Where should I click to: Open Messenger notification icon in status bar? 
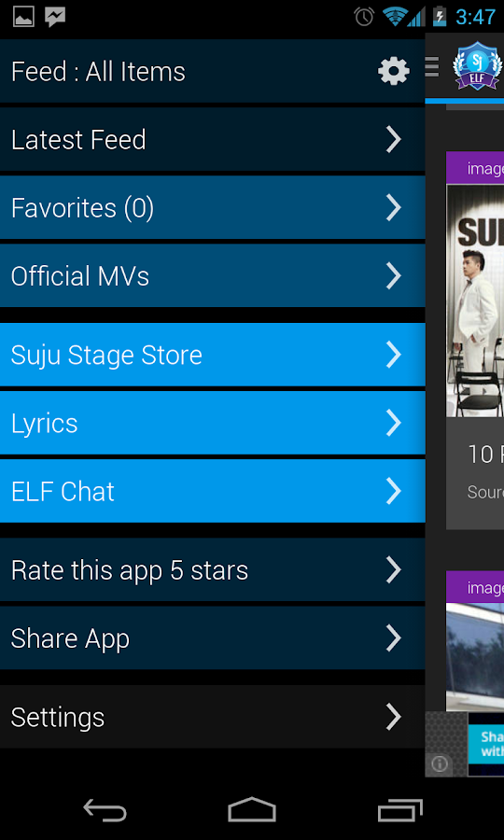point(55,17)
